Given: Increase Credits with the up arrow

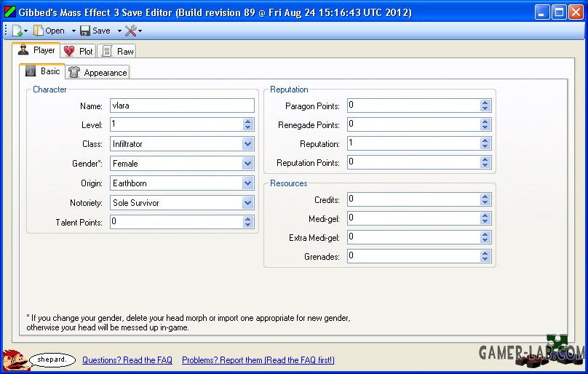Looking at the screenshot, I should coord(485,196).
